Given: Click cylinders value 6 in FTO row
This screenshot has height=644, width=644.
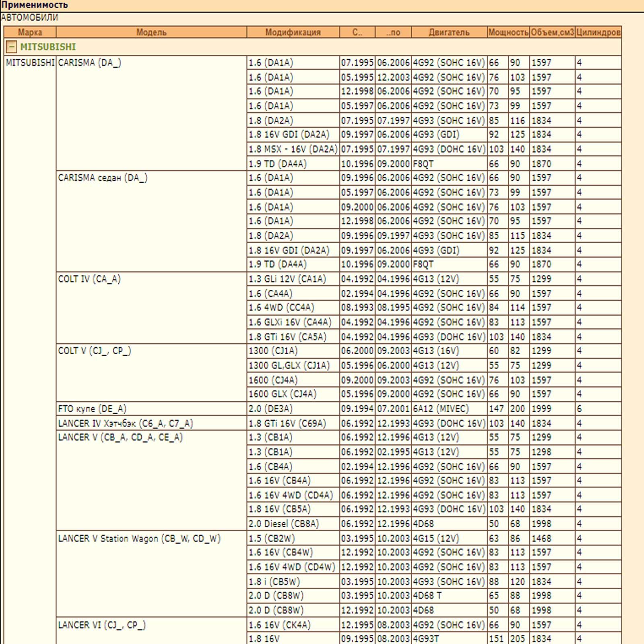Looking at the screenshot, I should [598, 409].
